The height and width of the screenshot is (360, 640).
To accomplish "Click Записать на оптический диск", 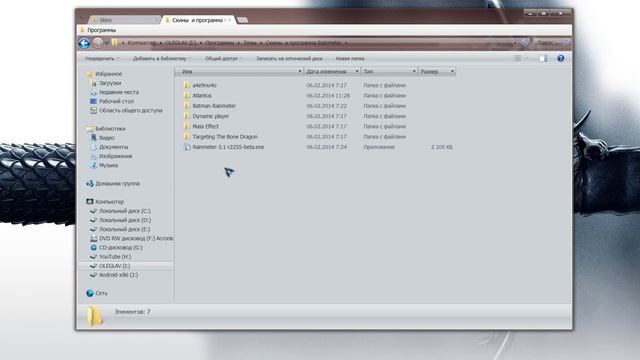I will click(x=289, y=58).
